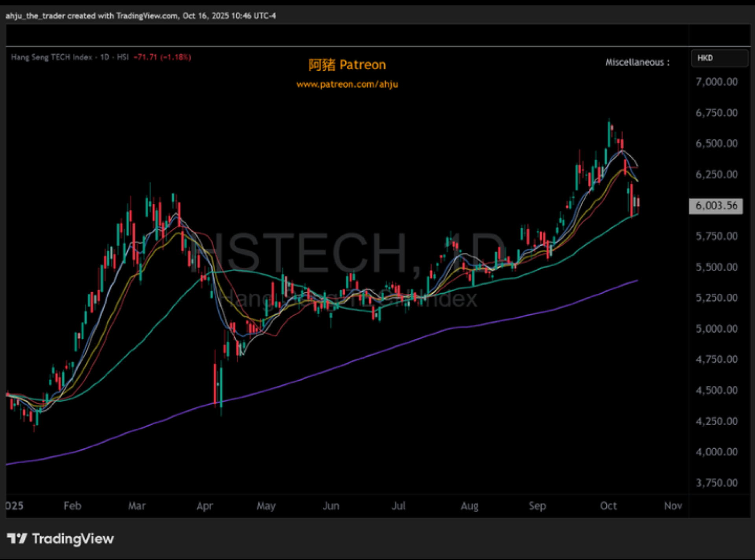Click the Feb label on time axis
Viewport: 755px width, 560px height.
[72, 506]
